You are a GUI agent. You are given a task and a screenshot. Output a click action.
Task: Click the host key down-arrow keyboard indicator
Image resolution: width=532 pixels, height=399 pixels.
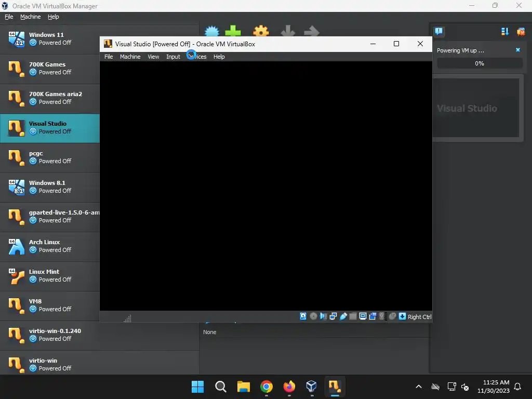click(402, 316)
